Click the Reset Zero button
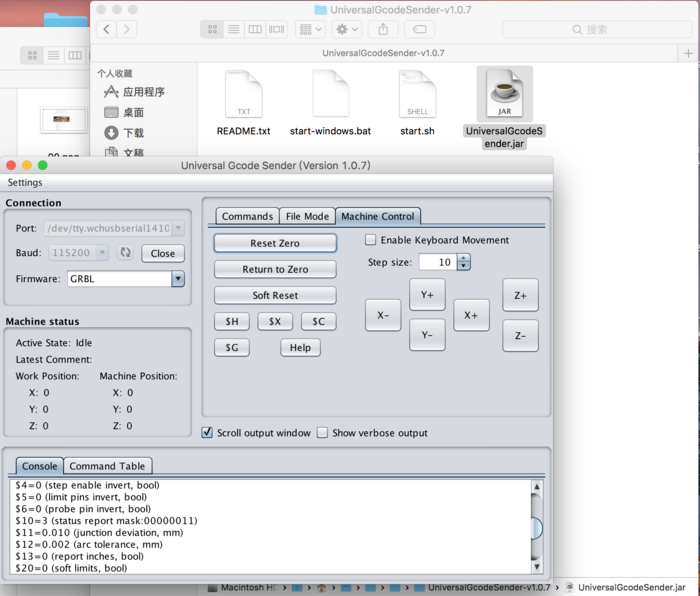 [275, 243]
